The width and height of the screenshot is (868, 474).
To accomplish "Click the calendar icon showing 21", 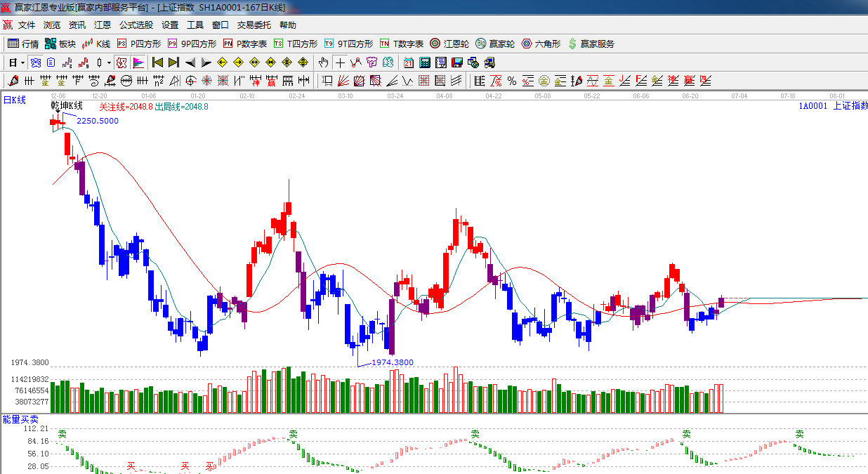I will tap(408, 62).
